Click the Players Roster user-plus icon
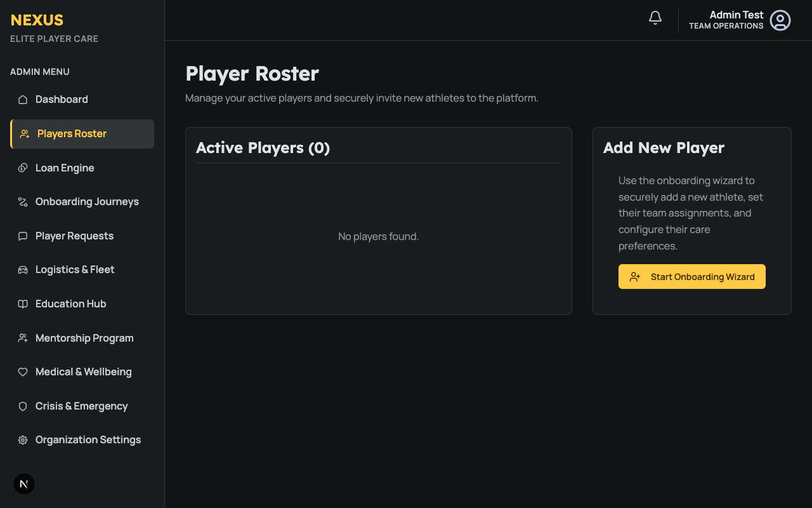Viewport: 812px width, 508px height. 25,134
